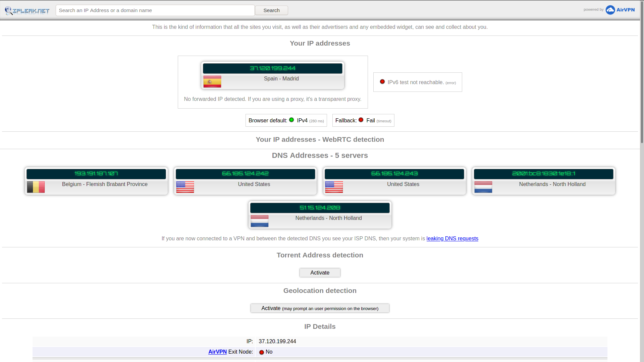Focus the IP address search field
This screenshot has width=644, height=362.
(155, 10)
